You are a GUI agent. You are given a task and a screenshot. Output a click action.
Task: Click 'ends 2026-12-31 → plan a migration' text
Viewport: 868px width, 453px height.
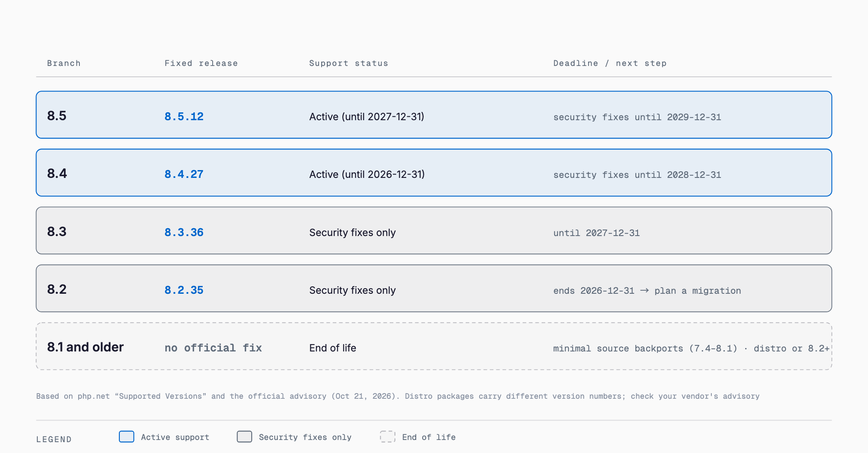pos(647,291)
